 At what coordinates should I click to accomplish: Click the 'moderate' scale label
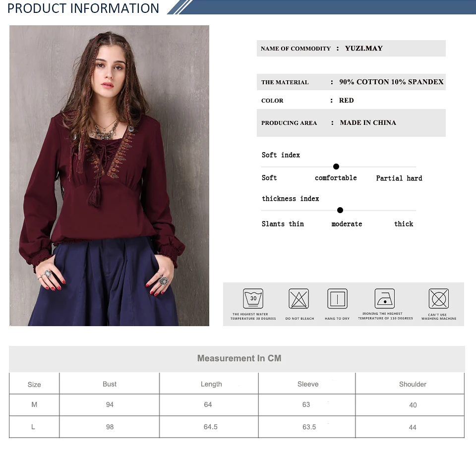(347, 224)
